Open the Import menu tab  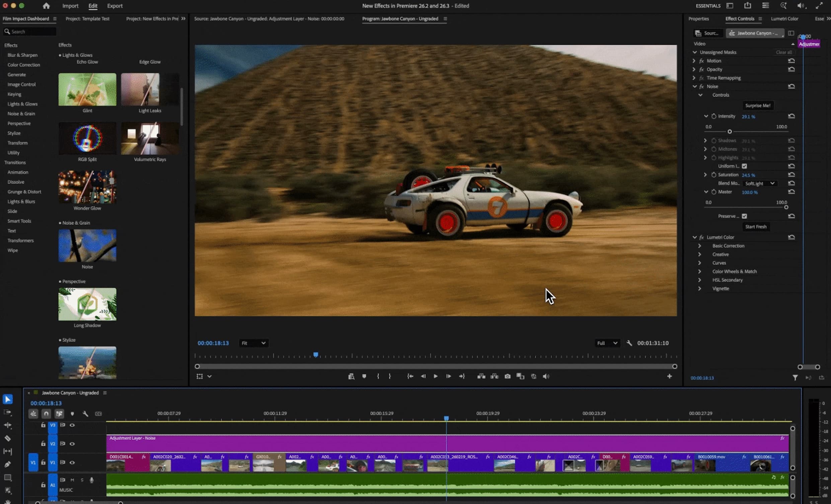70,6
